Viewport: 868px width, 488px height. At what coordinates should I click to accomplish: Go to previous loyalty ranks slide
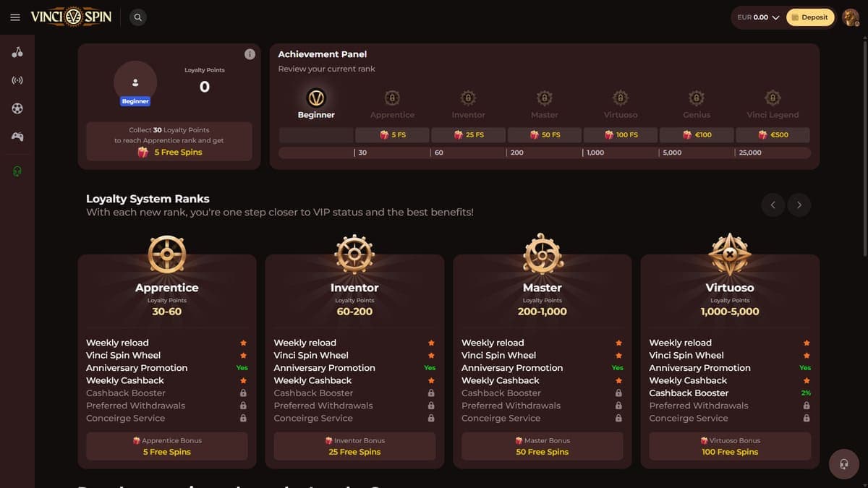click(x=773, y=205)
